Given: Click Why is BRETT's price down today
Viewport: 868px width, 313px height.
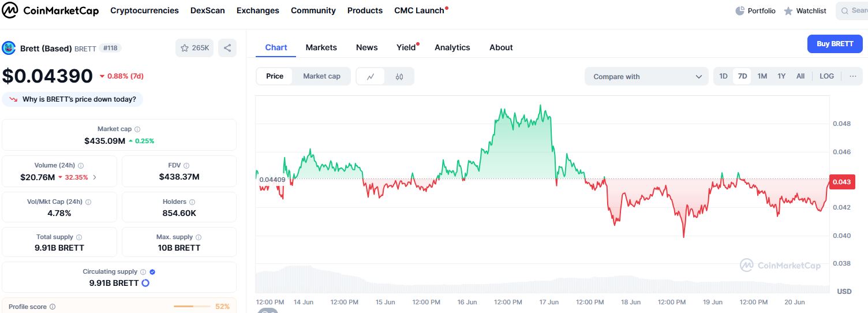Looking at the screenshot, I should (x=73, y=99).
